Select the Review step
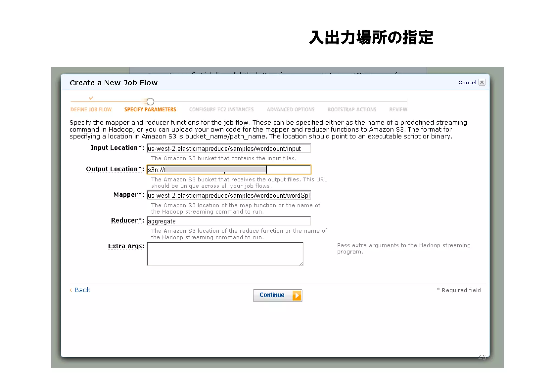The width and height of the screenshot is (555, 392). pyautogui.click(x=398, y=110)
